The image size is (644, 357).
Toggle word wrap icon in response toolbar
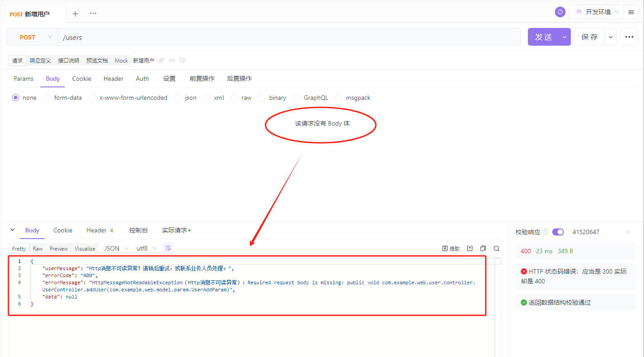pyautogui.click(x=168, y=248)
